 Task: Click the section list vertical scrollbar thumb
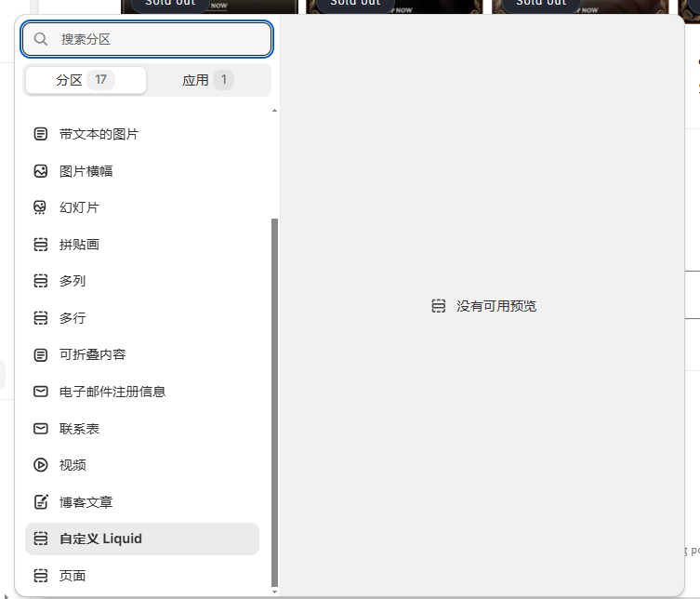point(274,403)
